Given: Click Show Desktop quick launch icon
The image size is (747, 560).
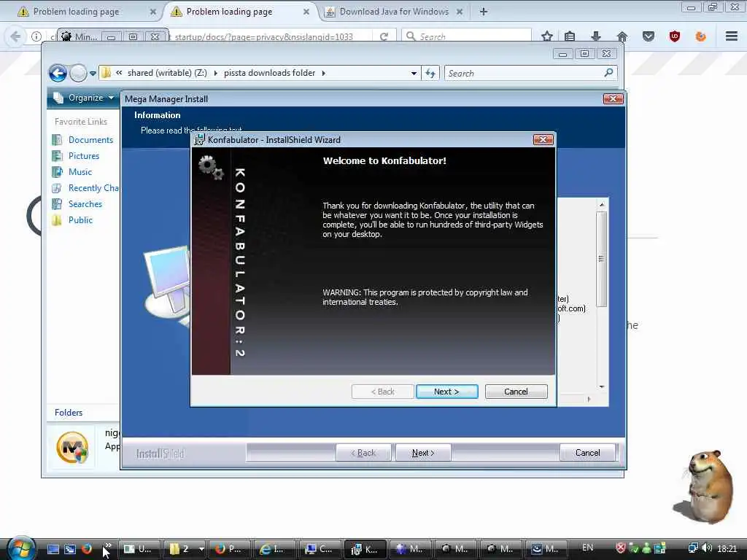Looking at the screenshot, I should click(53, 549).
